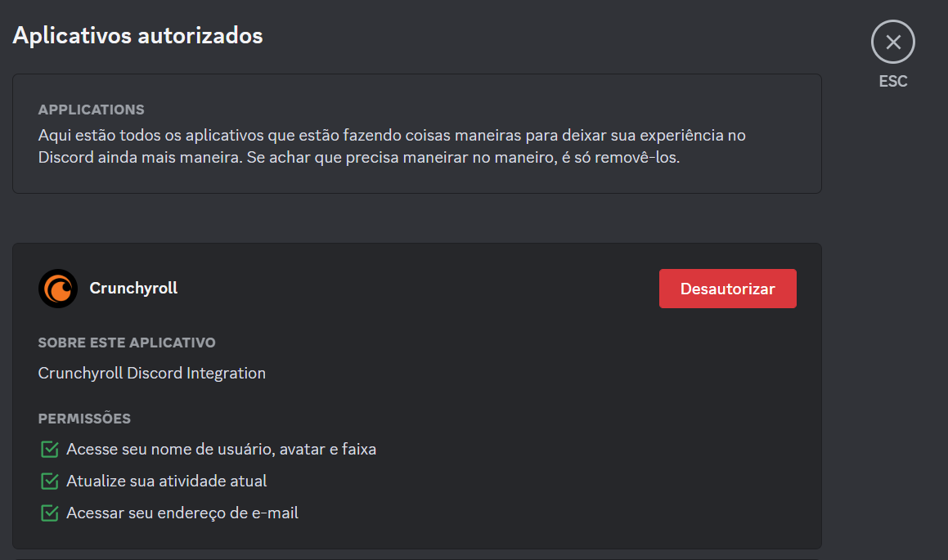Open the 'Aplicativos autorizados' heading

click(137, 35)
